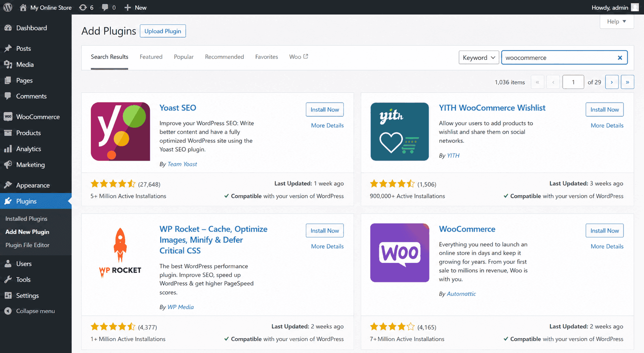
Task: Switch to Recommended tab
Action: tap(224, 57)
